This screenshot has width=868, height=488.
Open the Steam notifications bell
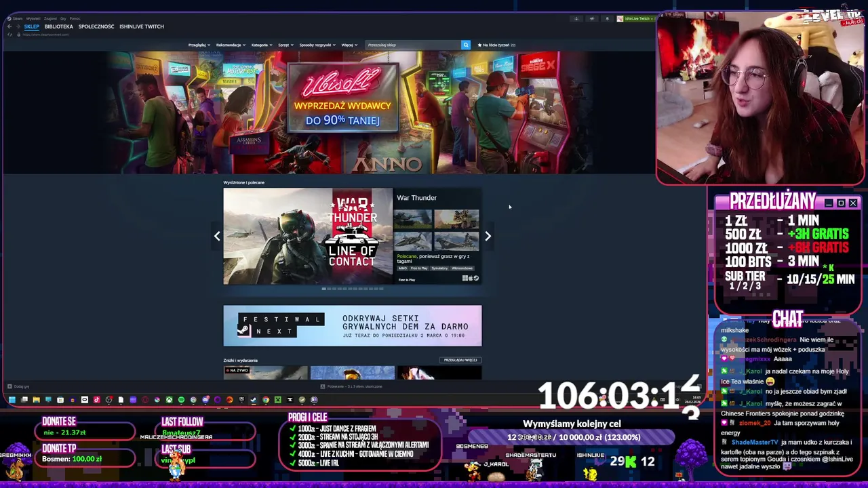click(608, 19)
